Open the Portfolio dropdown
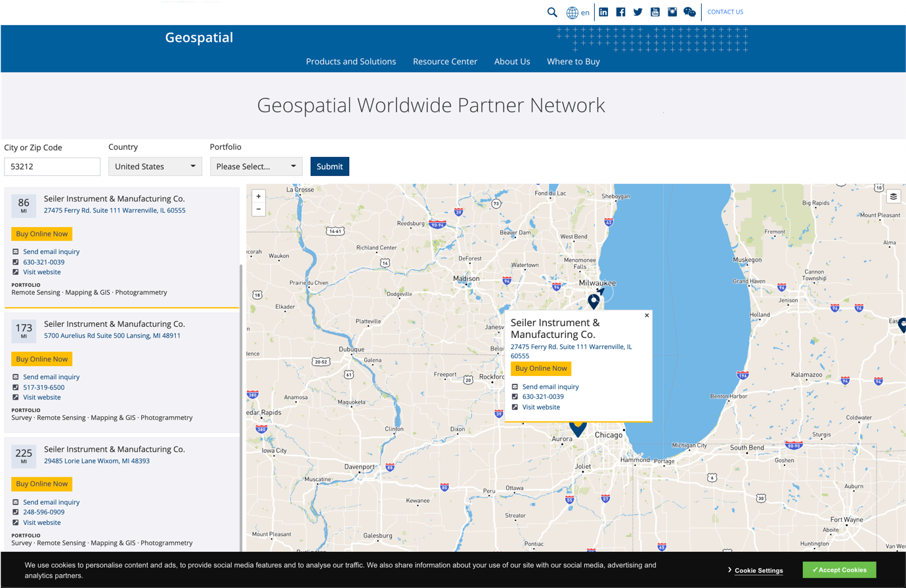Screen dimensions: 906x588 coord(256,166)
